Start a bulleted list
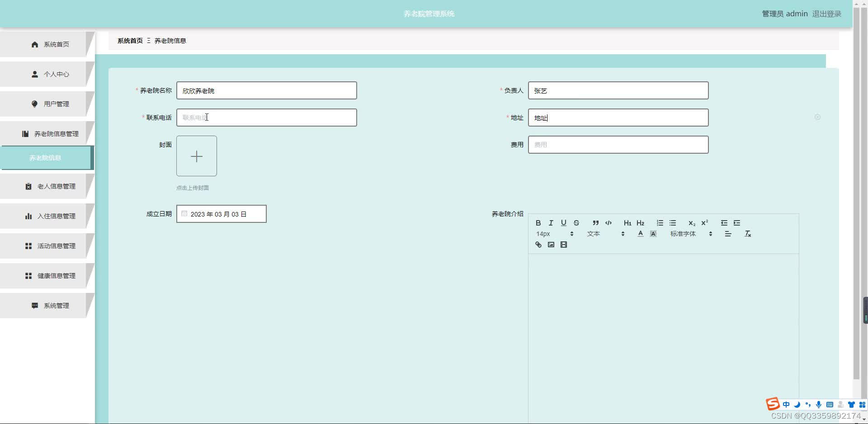The image size is (868, 424). 673,223
